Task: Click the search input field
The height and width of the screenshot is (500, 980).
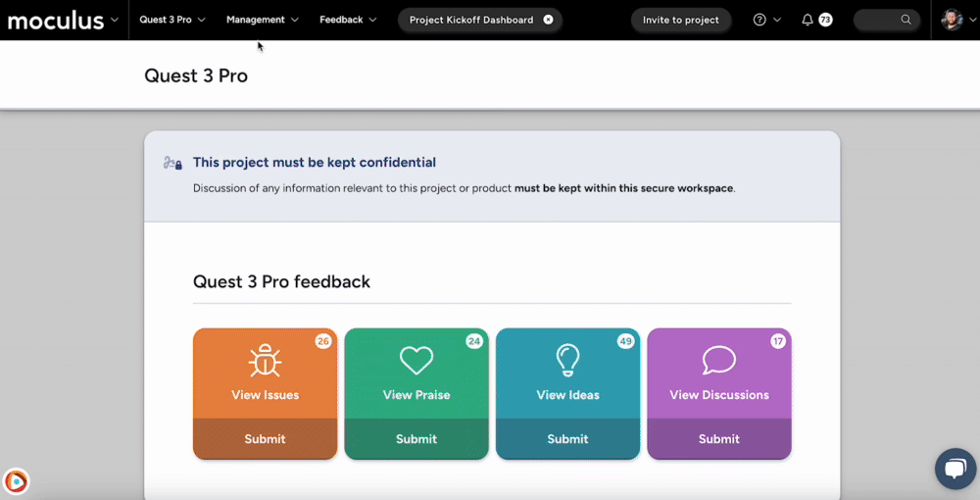Action: (x=877, y=20)
